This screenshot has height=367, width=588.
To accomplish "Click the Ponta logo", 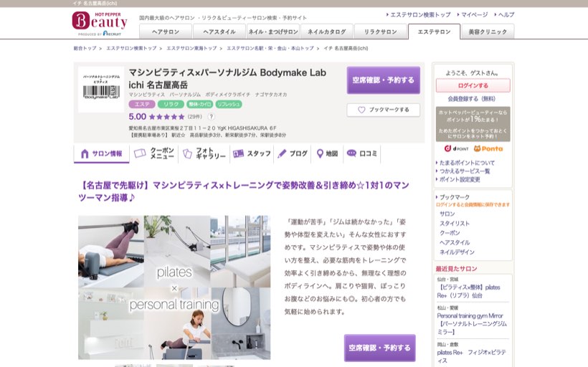I will pyautogui.click(x=488, y=148).
